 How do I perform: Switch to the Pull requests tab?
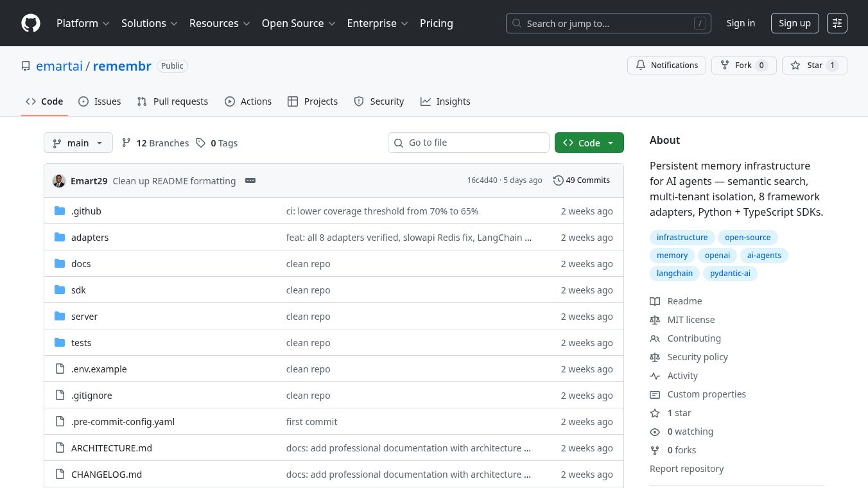[x=173, y=101]
